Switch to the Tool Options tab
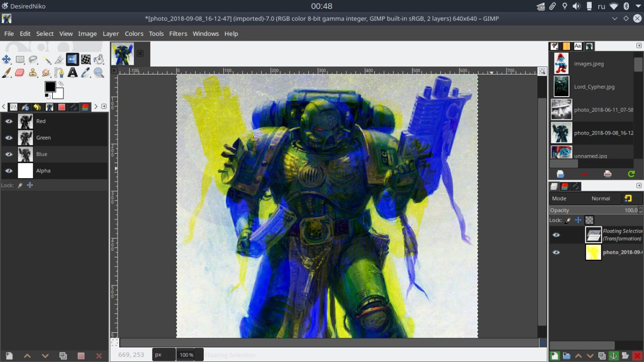The height and width of the screenshot is (362, 644). [14, 107]
